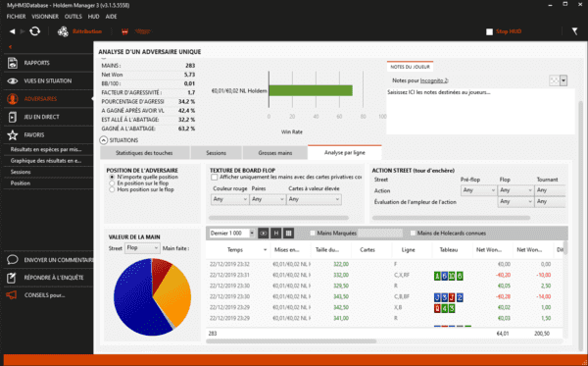Collapse the sidebar with the orange arrow

click(x=10, y=47)
